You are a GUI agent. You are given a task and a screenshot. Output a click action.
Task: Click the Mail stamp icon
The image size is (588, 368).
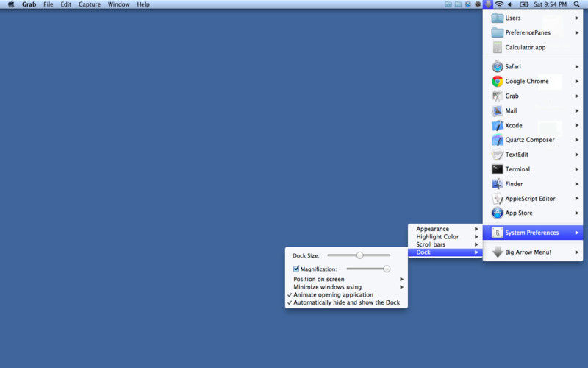click(498, 110)
